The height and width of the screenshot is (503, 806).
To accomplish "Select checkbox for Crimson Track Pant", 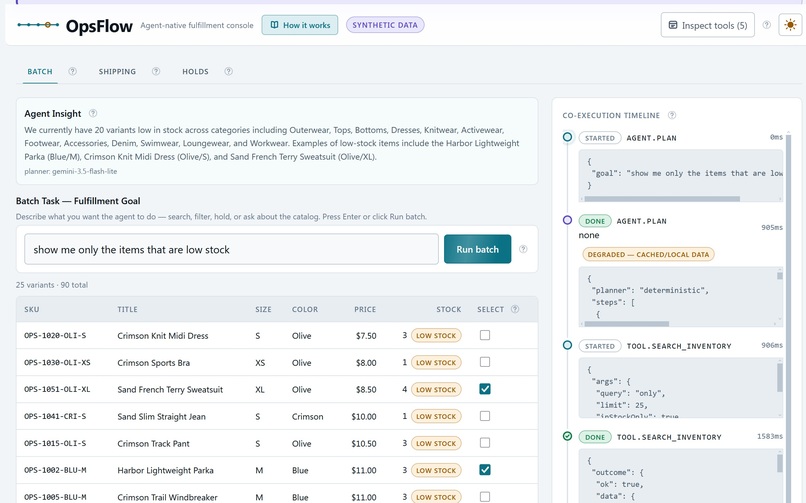I will 485,443.
